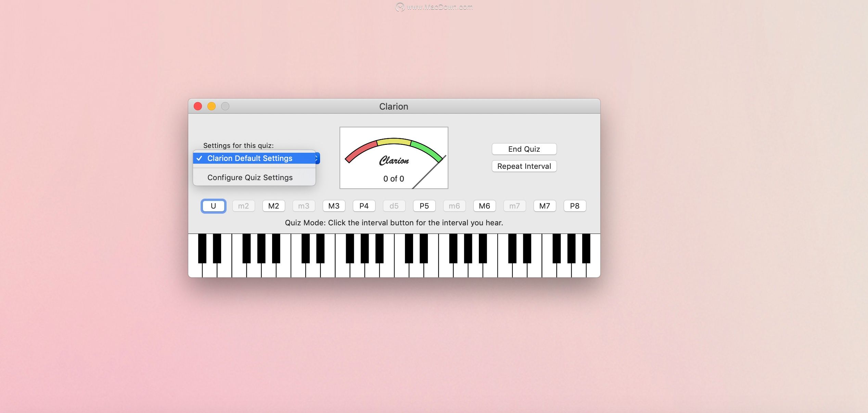Click the disabled m2 interval button
The width and height of the screenshot is (868, 413).
(x=243, y=206)
